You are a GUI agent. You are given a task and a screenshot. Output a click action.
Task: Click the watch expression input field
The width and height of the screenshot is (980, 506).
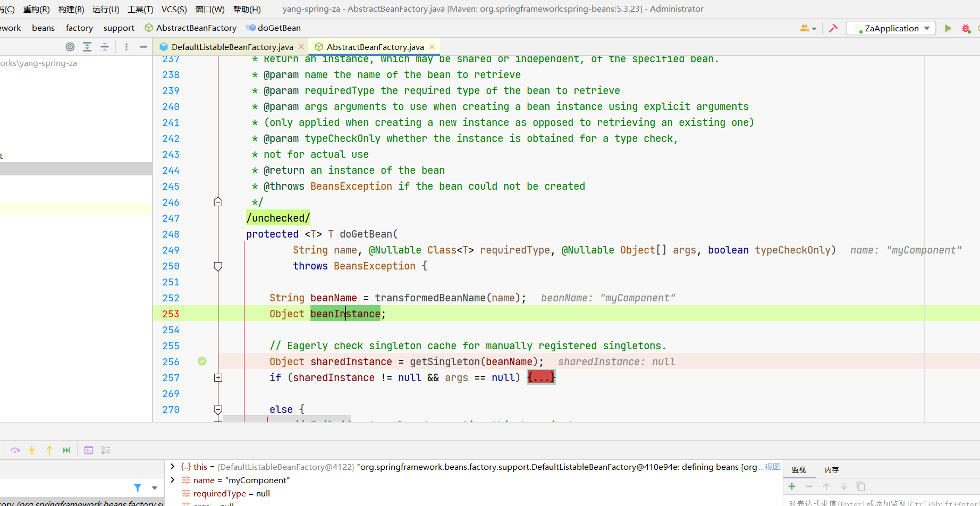882,502
